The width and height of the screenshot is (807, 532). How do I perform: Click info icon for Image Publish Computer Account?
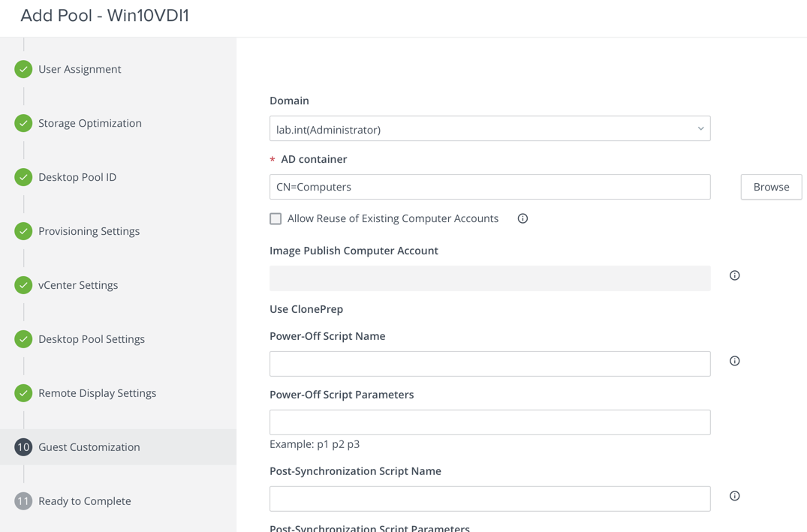[734, 275]
